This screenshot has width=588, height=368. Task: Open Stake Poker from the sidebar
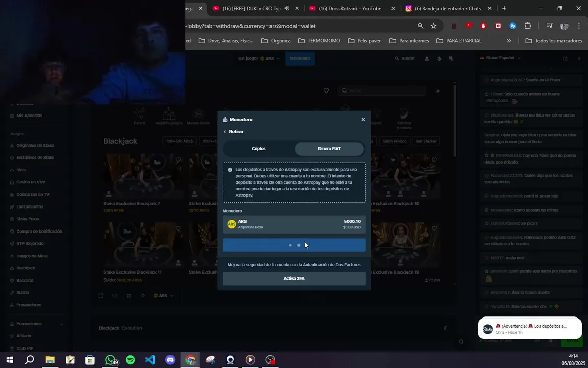[x=28, y=219]
